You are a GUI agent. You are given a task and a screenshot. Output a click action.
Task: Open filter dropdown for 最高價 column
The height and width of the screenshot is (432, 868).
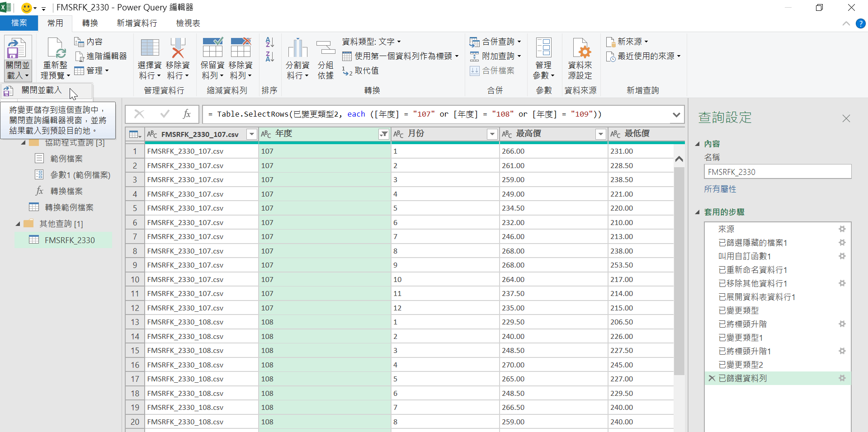click(601, 134)
